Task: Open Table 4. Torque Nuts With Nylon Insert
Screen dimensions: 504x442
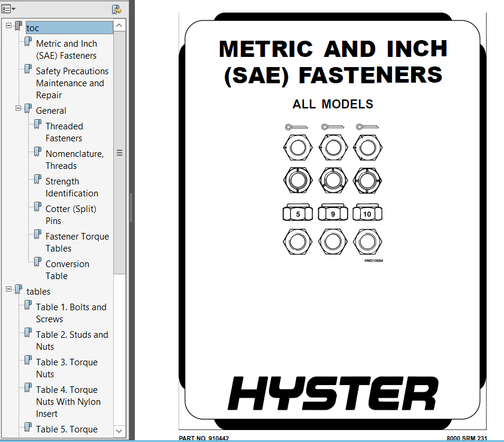Action: coord(68,401)
